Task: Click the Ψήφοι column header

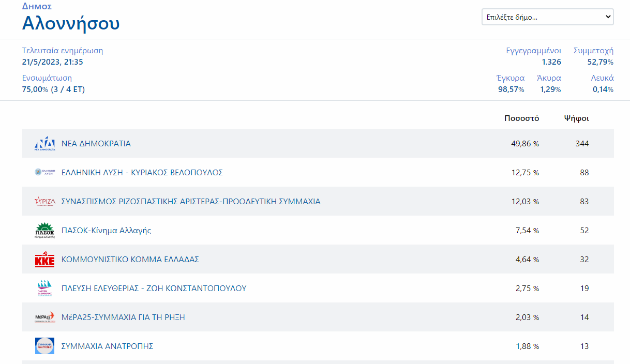Action: pos(576,118)
